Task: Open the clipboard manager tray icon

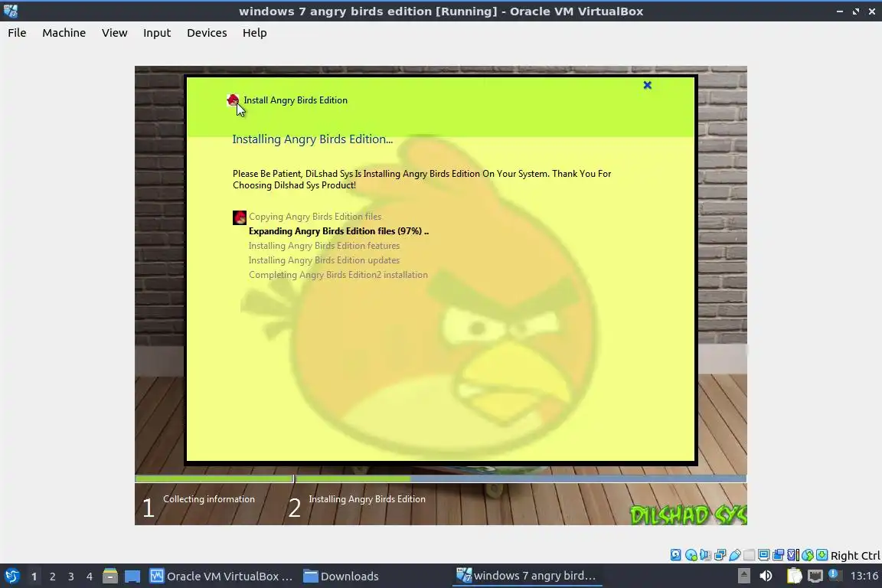Action: click(x=794, y=576)
